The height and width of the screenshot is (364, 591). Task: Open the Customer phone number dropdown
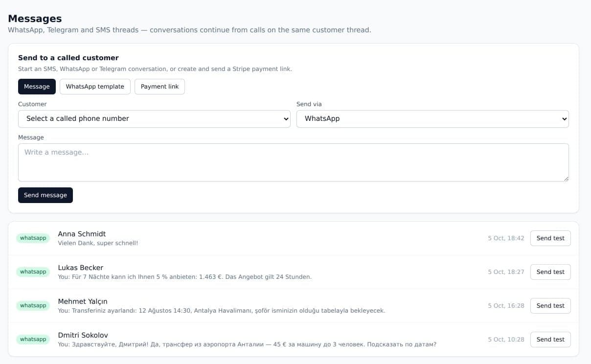pos(154,119)
